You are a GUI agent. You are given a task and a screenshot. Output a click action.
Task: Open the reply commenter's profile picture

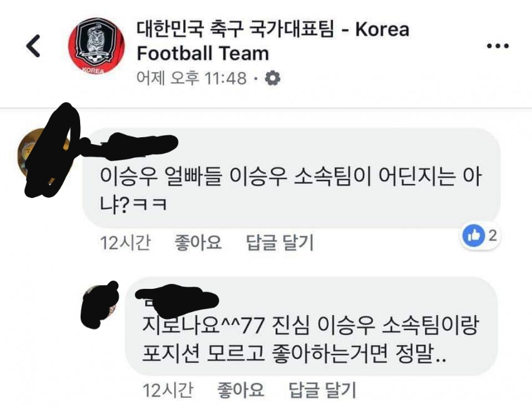tap(100, 304)
